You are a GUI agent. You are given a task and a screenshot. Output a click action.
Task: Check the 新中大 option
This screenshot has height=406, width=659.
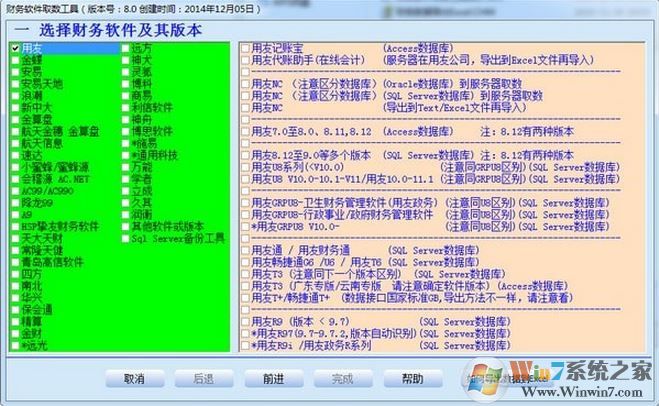click(x=16, y=108)
